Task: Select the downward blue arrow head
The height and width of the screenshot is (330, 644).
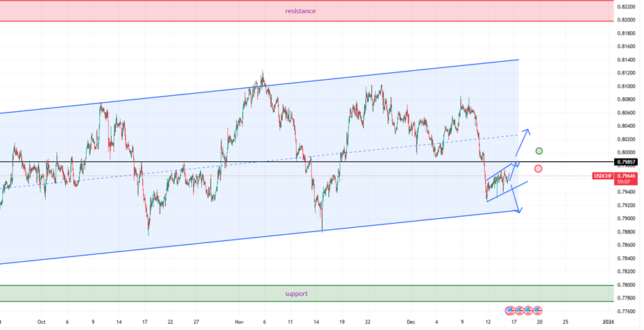Action: pyautogui.click(x=519, y=209)
